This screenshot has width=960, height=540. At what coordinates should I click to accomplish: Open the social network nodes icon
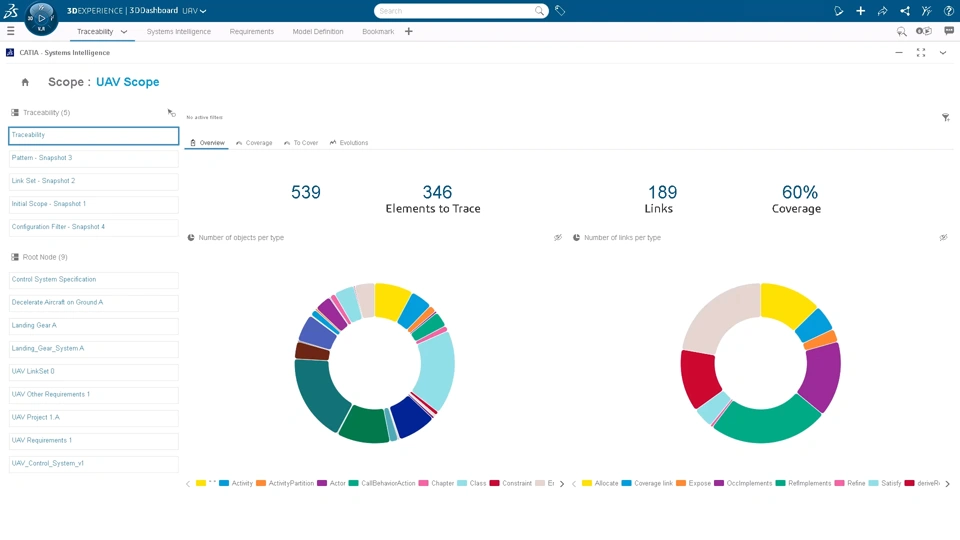904,10
